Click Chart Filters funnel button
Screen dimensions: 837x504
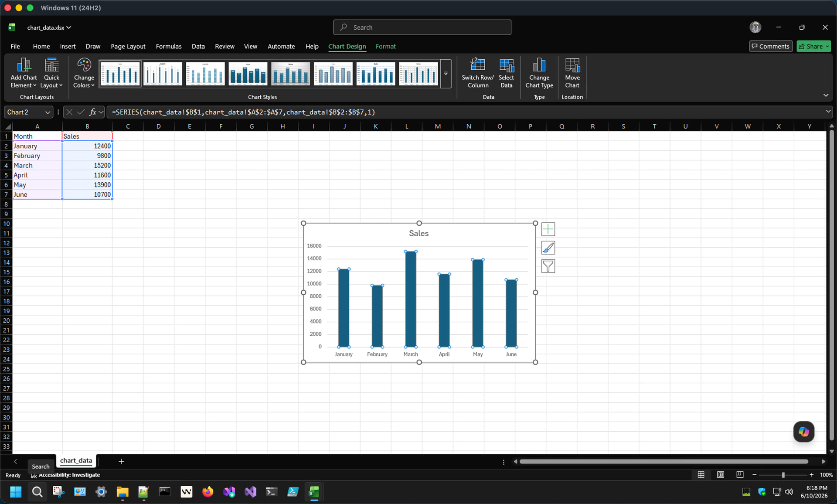click(548, 266)
